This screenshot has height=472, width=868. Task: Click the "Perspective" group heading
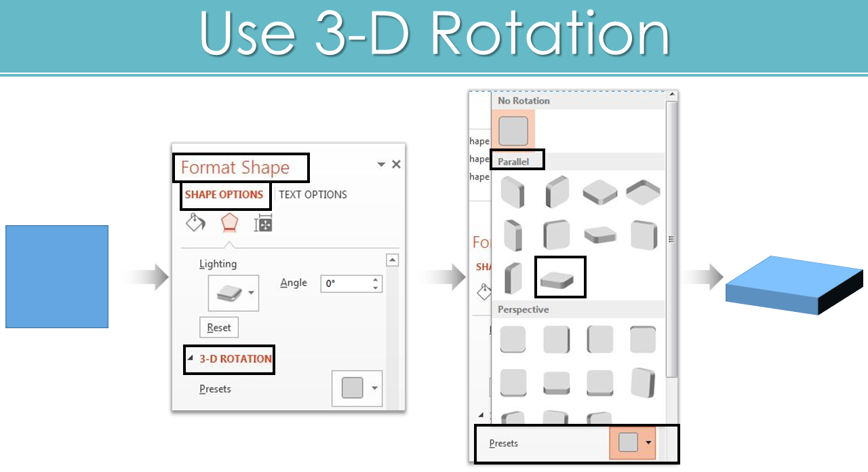[524, 310]
